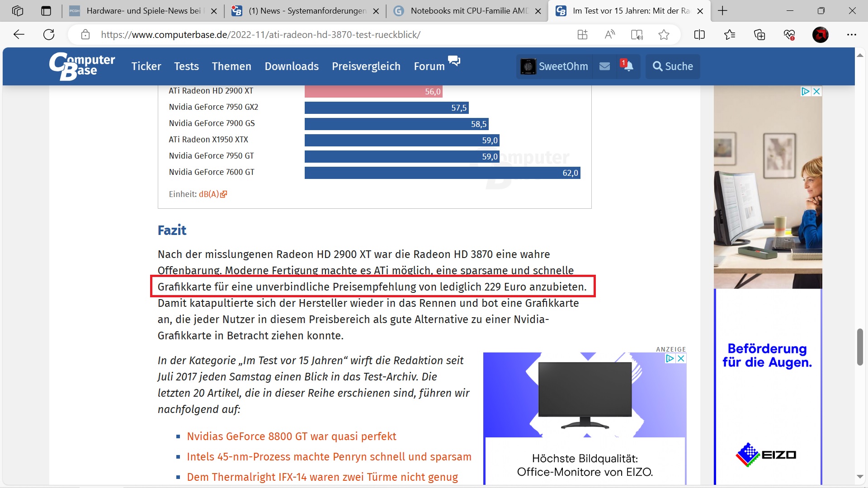The height and width of the screenshot is (488, 868).
Task: Open the Preisvergleich menu item
Action: [x=366, y=66]
